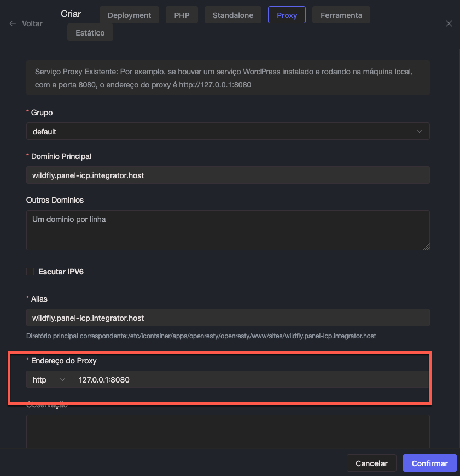Viewport: 460px width, 476px height.
Task: Click the Observação text area
Action: click(228, 432)
